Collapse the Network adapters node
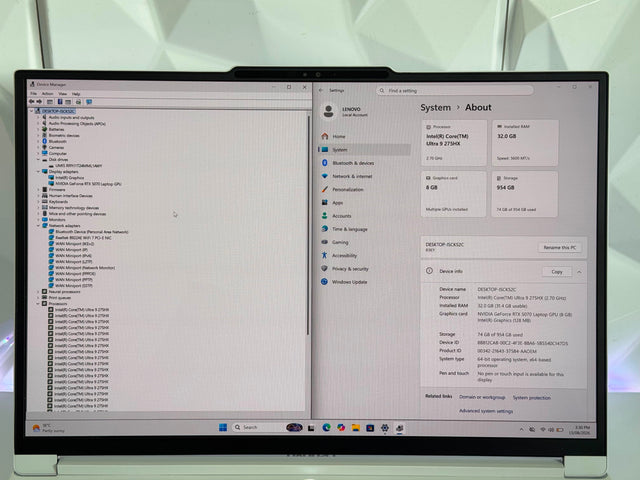640x480 pixels. point(39,225)
